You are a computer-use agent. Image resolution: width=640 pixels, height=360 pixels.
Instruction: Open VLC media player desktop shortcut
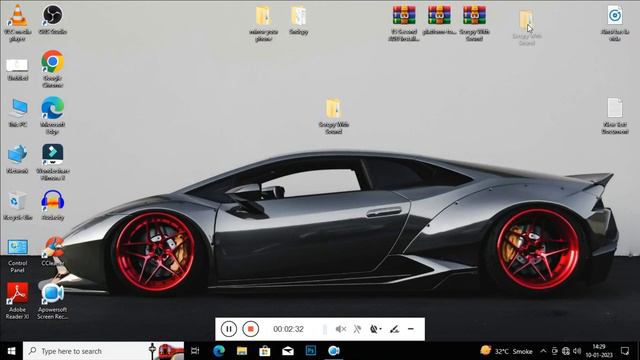[x=18, y=23]
